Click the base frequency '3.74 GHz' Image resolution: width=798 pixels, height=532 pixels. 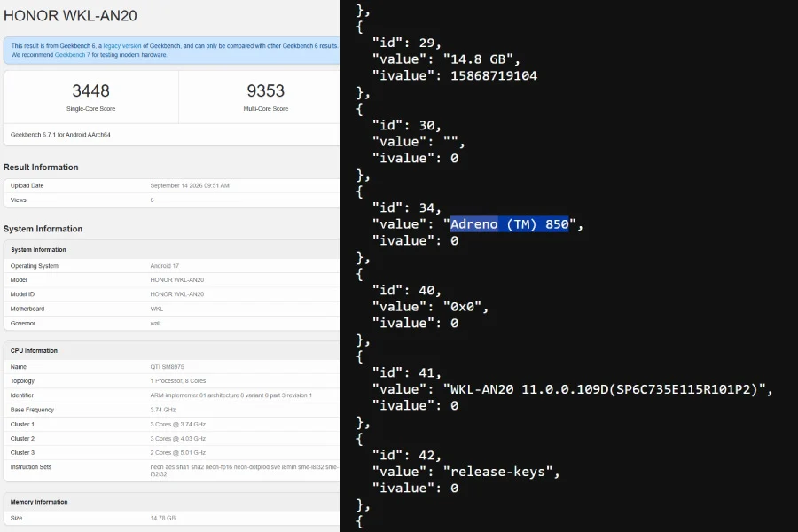[163, 410]
